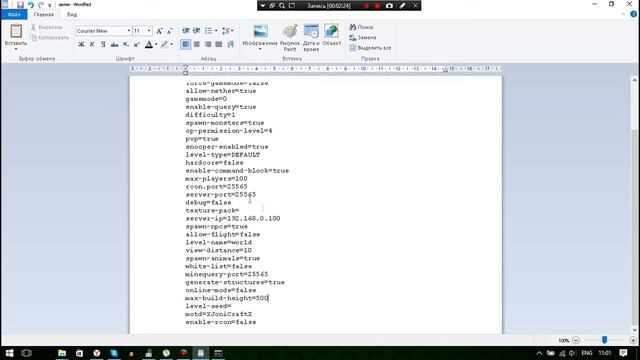Click in the max-build-height=500 line
The image size is (640, 360).
pos(227,298)
